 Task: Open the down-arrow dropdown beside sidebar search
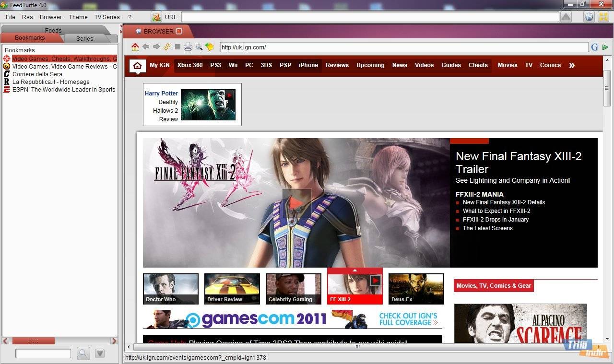[x=100, y=353]
